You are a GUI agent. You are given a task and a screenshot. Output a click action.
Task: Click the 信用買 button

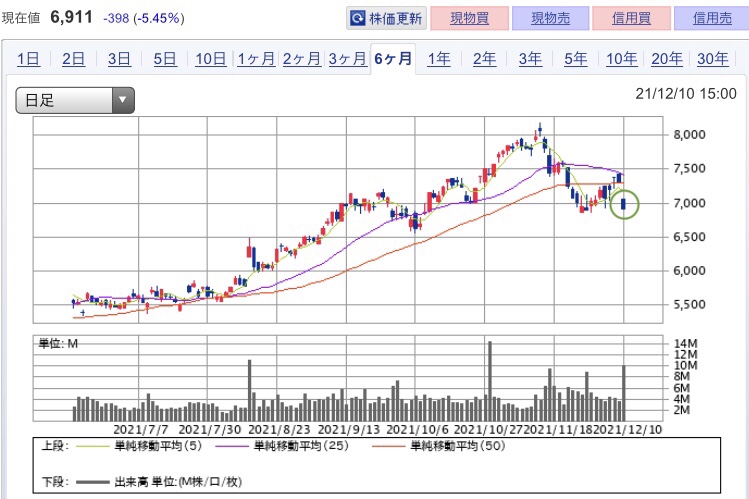631,18
